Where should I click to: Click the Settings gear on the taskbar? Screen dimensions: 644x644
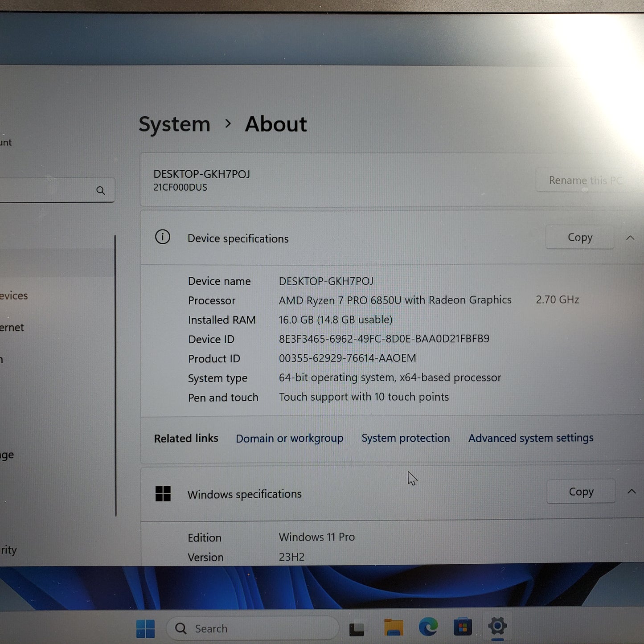498,626
